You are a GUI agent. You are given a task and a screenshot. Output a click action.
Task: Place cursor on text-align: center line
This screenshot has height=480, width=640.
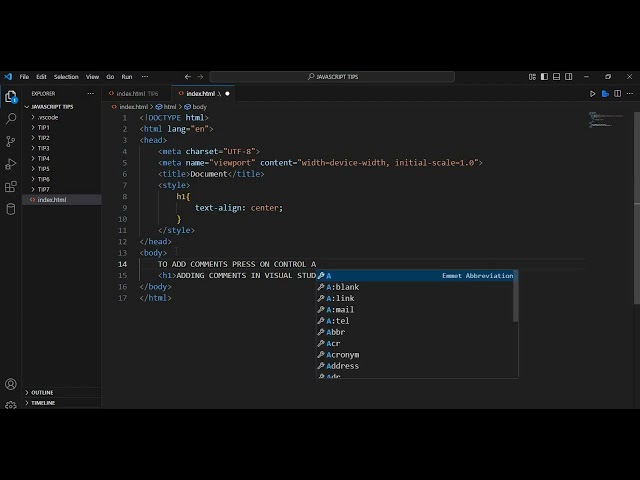click(x=239, y=208)
